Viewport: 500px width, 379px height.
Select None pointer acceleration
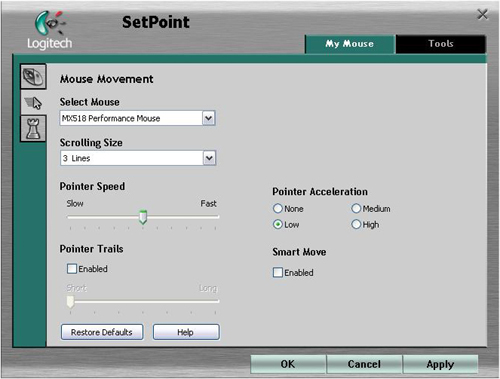278,209
